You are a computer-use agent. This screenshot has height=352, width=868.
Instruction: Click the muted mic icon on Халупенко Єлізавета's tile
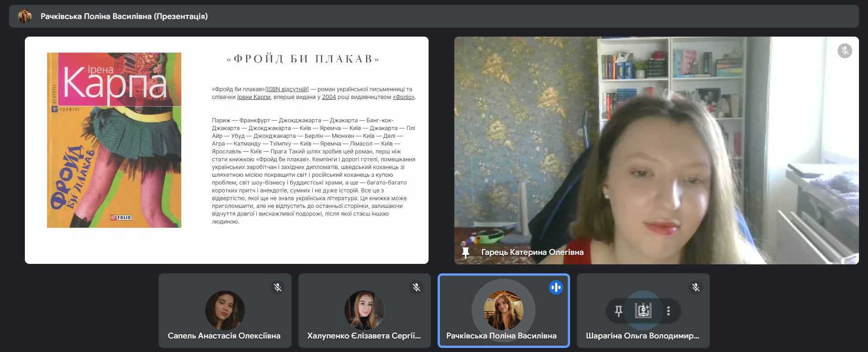point(416,287)
